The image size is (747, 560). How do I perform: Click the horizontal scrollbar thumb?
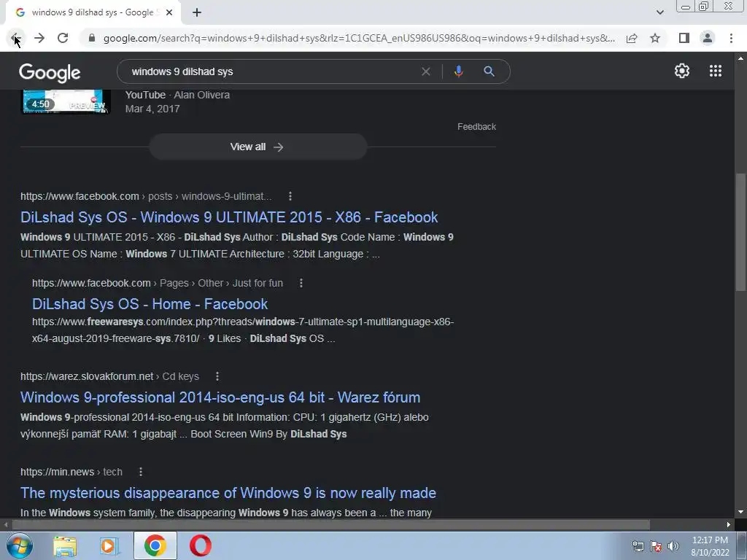(x=331, y=525)
